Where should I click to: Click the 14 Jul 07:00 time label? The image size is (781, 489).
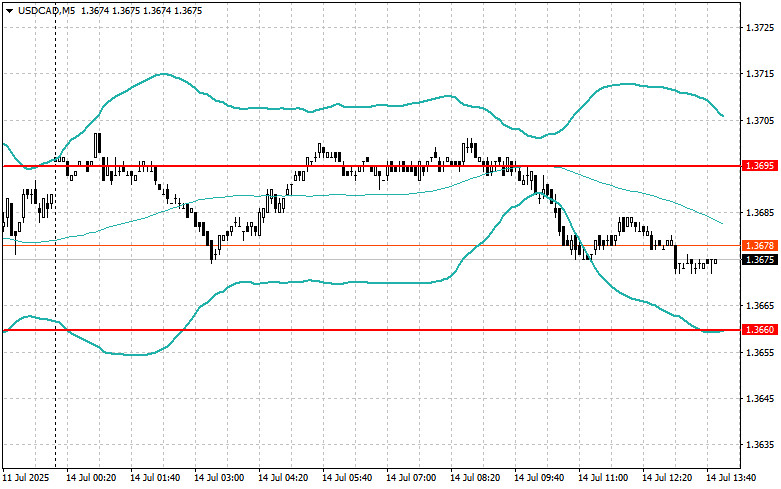point(411,478)
